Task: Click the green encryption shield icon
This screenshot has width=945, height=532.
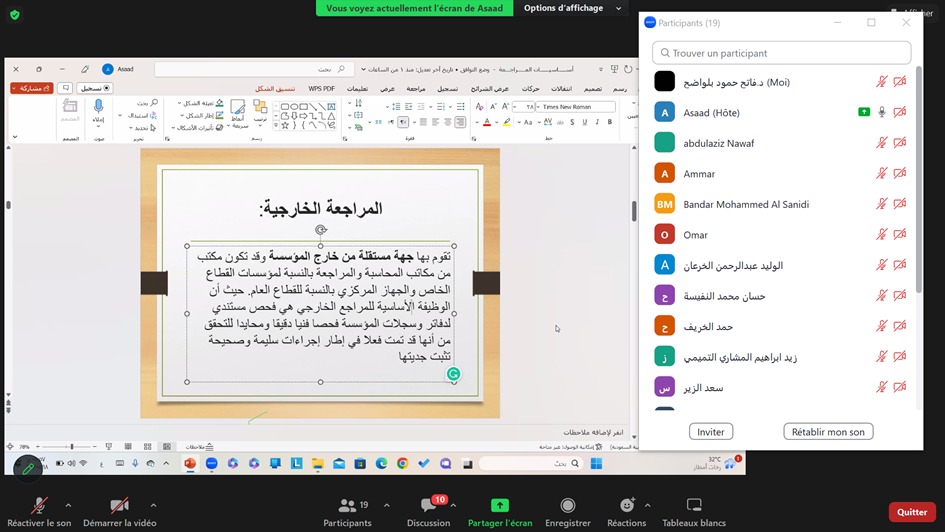Action: click(14, 15)
